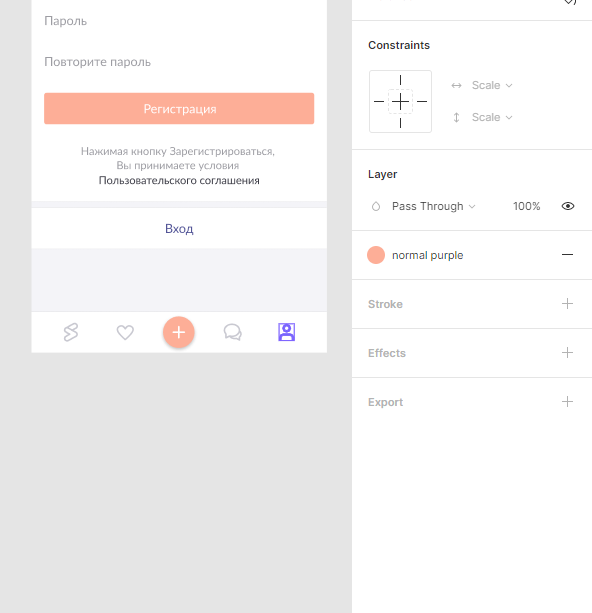Click the Export section label
Viewport: 592px width, 613px height.
click(x=385, y=402)
